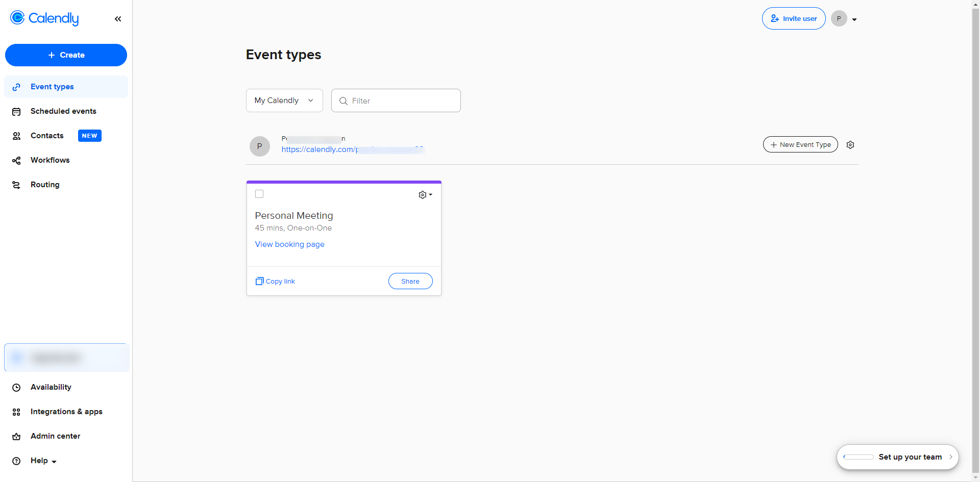Open the calendly.com profile URL link

pos(353,149)
